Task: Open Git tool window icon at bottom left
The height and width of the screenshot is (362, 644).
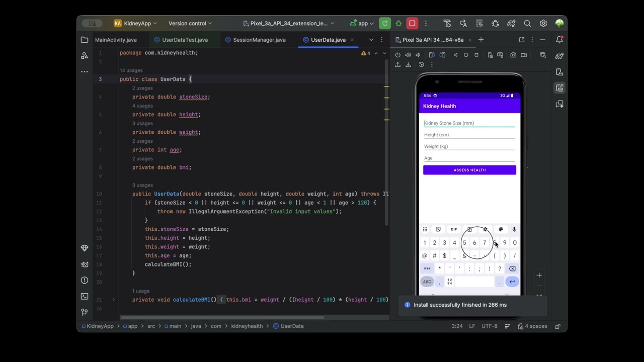Action: tap(85, 312)
